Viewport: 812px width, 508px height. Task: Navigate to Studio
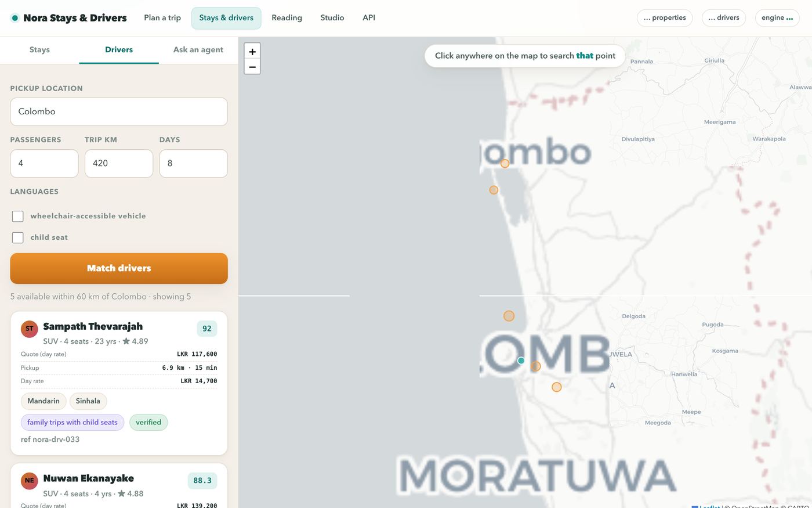pos(332,18)
